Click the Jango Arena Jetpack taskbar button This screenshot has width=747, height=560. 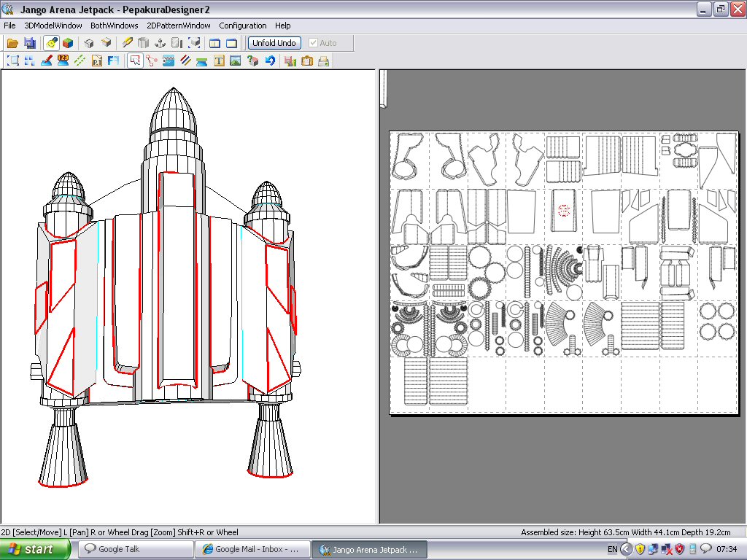pyautogui.click(x=369, y=550)
